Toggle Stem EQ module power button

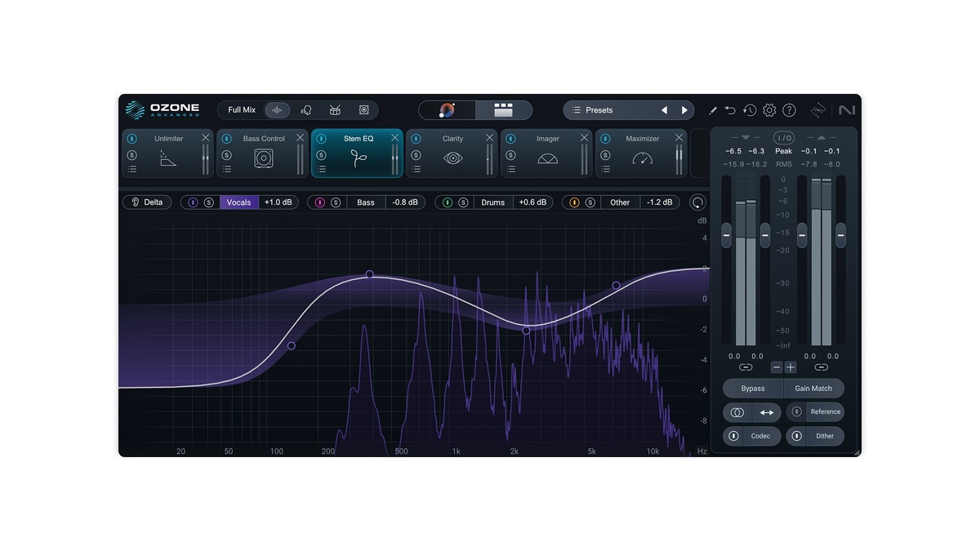[x=321, y=139]
